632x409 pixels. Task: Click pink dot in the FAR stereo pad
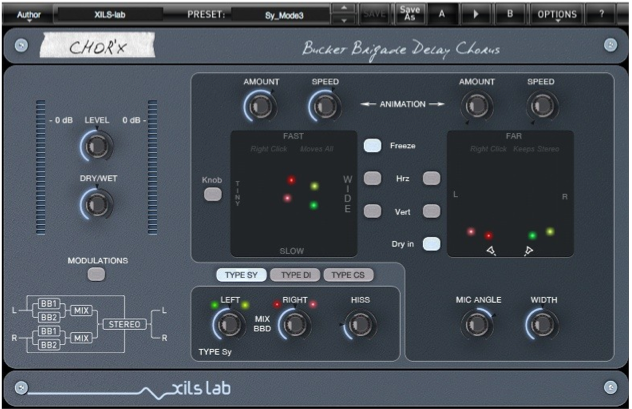(x=471, y=232)
